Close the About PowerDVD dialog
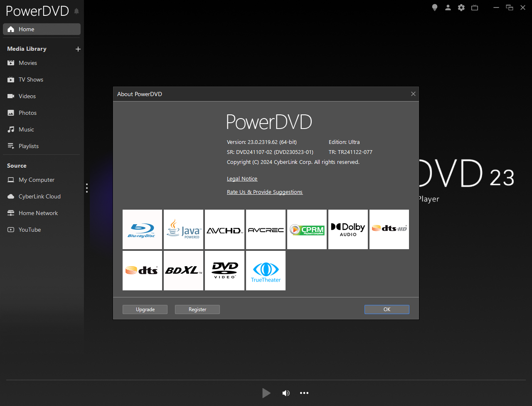Viewport: 532px width, 406px height. pyautogui.click(x=413, y=94)
